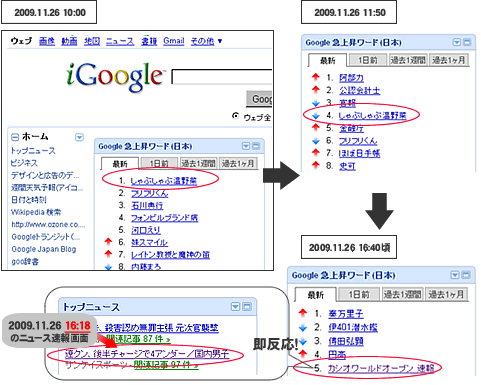
Task: Minimize the 急上昇ワード gadget listing 阿部力
Action: click(467, 42)
